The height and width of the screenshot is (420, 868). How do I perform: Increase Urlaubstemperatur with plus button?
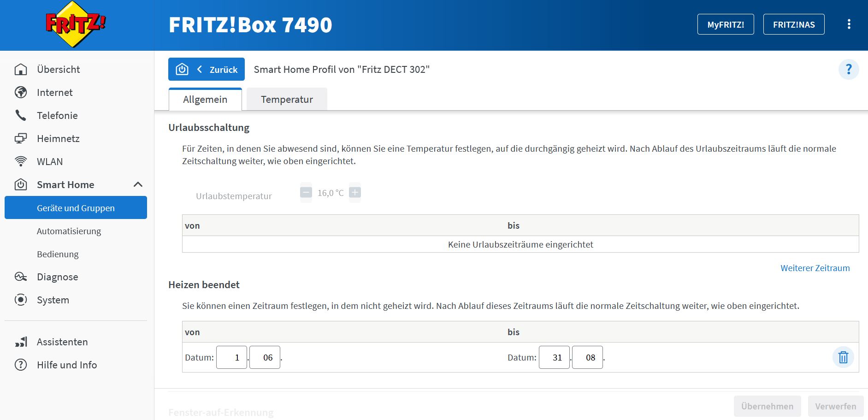click(355, 192)
